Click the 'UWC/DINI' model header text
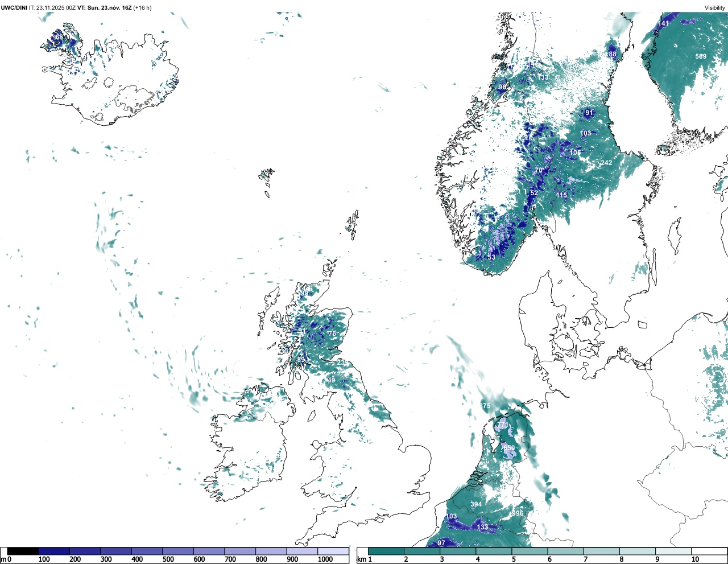Screen dimensions: 728x564 [14, 8]
